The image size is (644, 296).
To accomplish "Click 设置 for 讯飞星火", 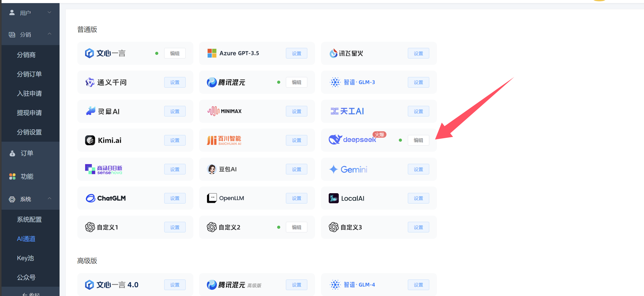I will (x=418, y=53).
